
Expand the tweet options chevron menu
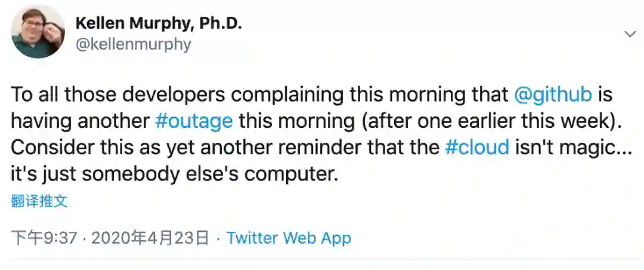630,35
